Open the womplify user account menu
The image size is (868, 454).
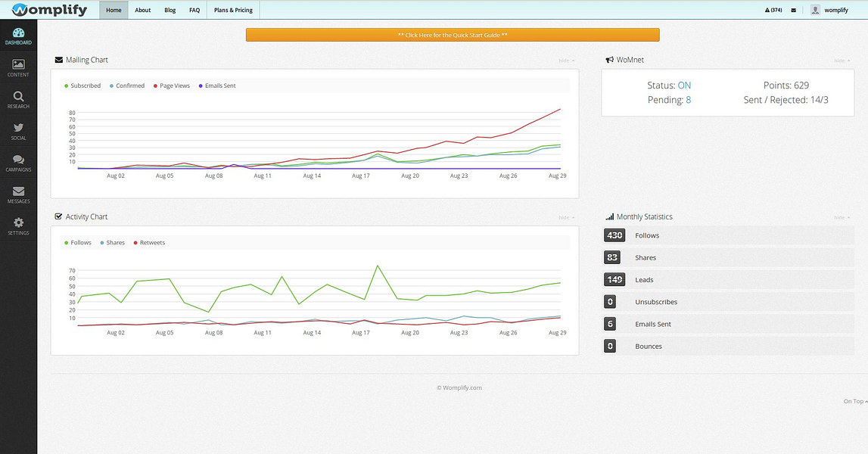pos(829,10)
